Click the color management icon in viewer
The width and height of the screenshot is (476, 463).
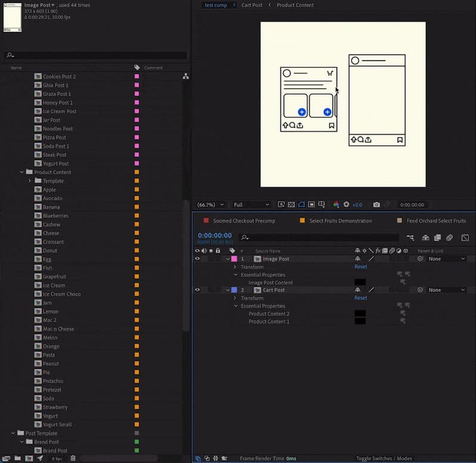coord(336,205)
